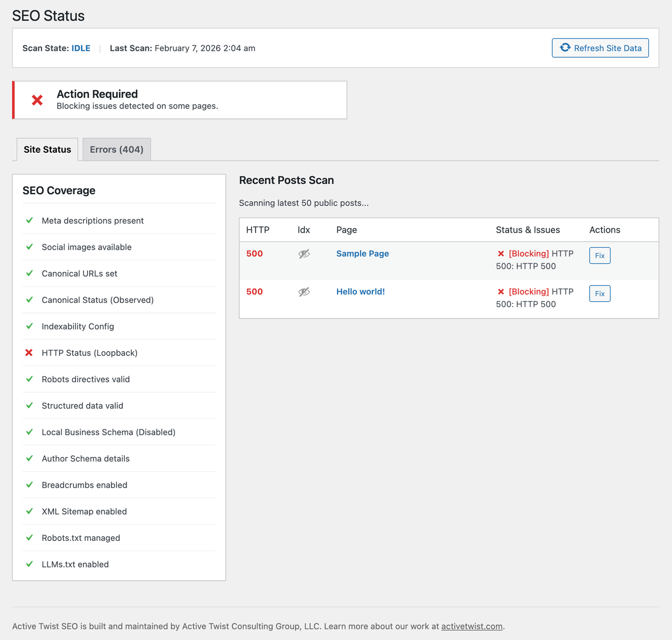The height and width of the screenshot is (640, 672).
Task: Open the Sample Page link
Action: click(362, 254)
